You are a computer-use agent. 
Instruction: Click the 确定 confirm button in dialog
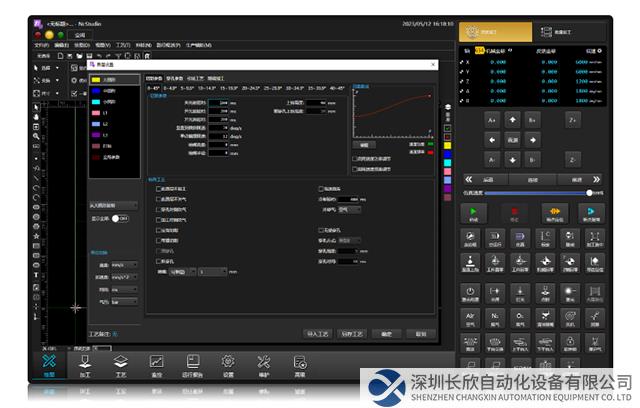click(387, 334)
